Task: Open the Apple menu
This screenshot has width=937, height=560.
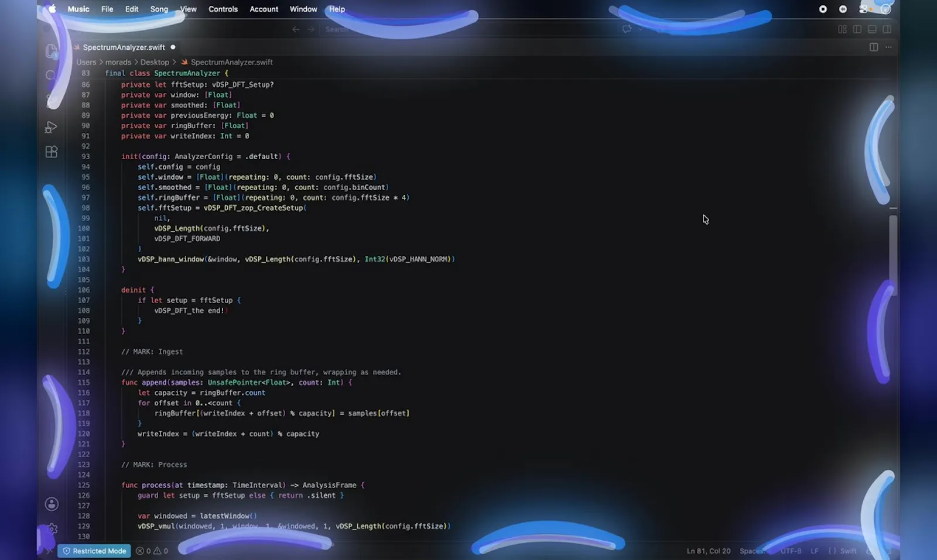Action: coord(52,9)
